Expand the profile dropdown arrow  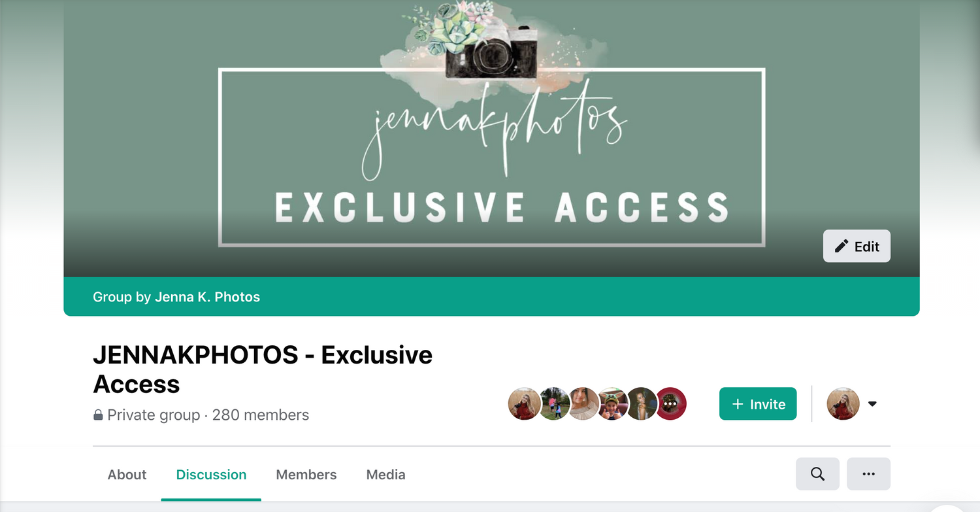[x=872, y=404]
